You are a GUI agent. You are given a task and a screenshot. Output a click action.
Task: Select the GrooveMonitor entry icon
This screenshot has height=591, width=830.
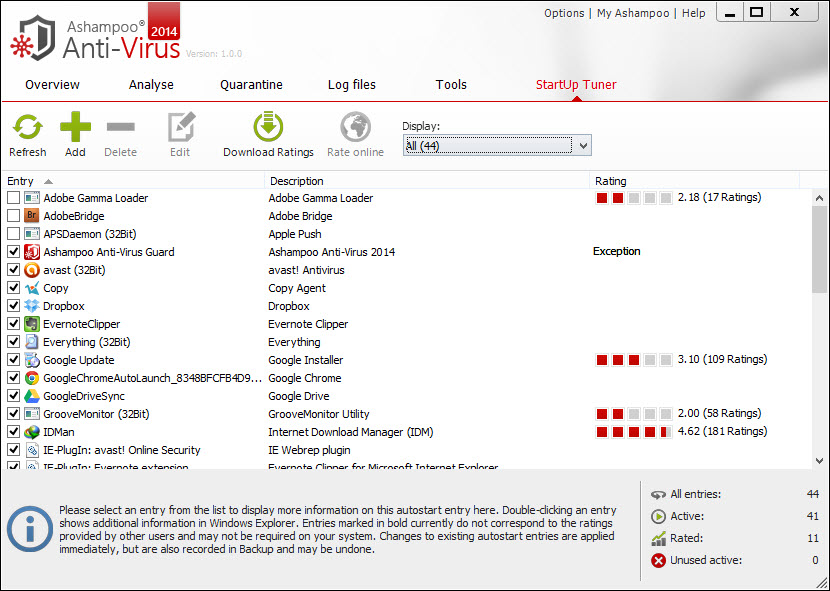[32, 414]
